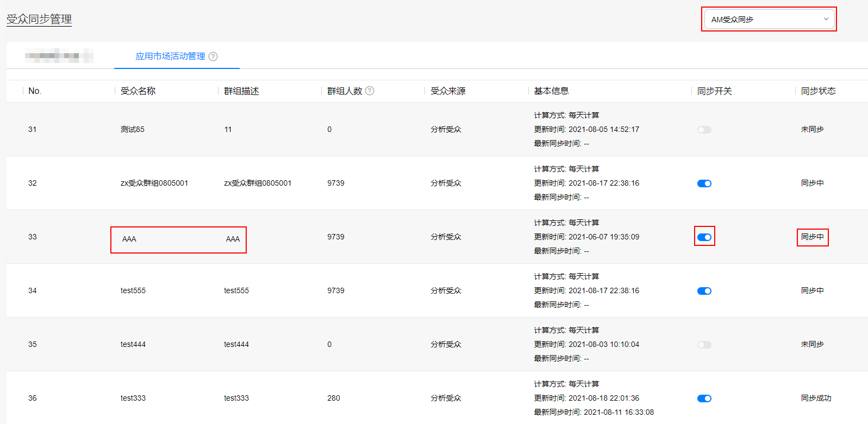Click 同步中 status in row 33
This screenshot has width=868, height=424.
click(x=813, y=237)
